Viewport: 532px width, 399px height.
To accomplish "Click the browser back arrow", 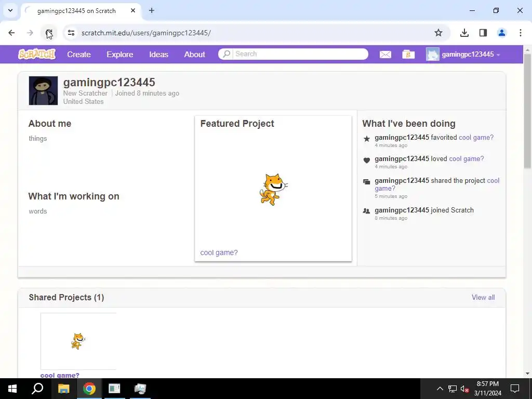I will [11, 33].
